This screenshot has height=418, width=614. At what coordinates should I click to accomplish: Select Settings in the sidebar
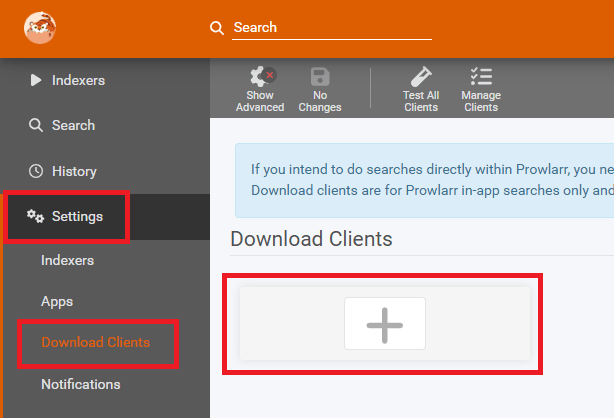[107, 217]
